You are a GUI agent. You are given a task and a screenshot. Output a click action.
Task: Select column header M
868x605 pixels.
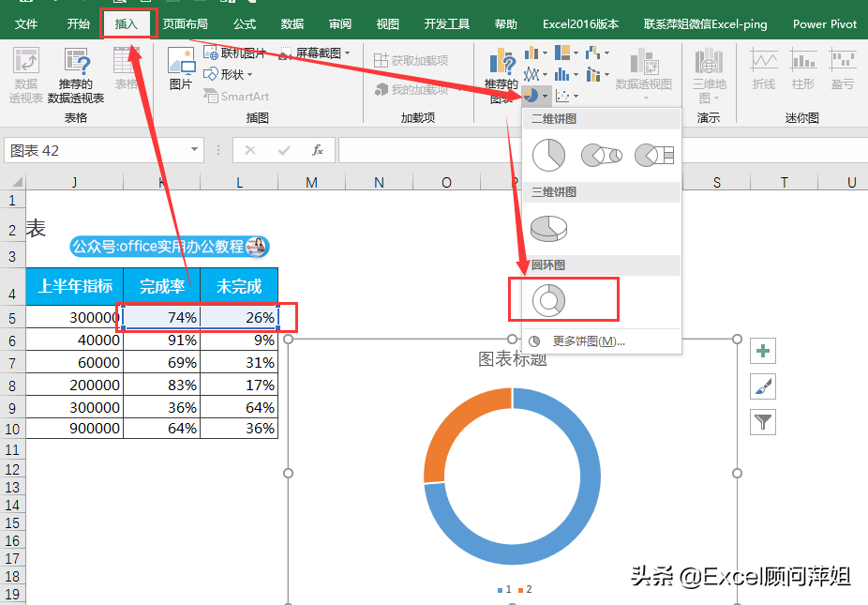(311, 182)
